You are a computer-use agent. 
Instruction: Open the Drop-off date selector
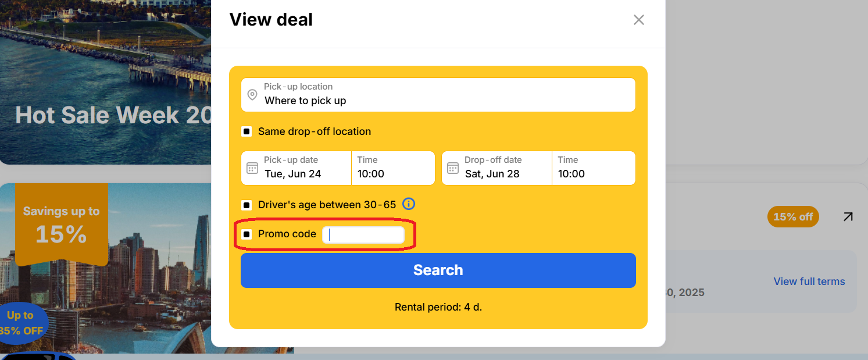(x=506, y=168)
